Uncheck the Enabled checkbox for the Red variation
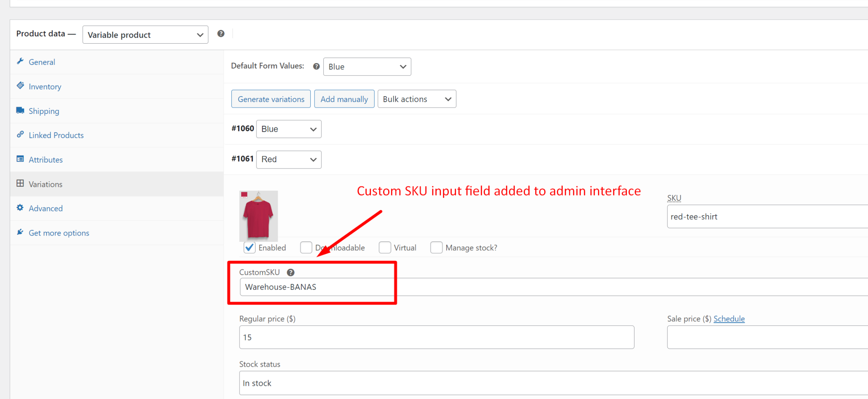The width and height of the screenshot is (868, 399). [x=249, y=247]
